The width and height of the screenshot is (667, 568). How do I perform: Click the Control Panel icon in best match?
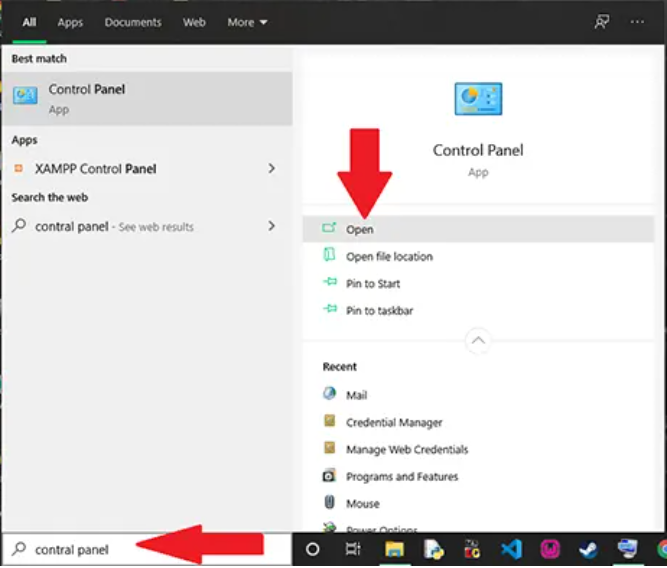(x=25, y=95)
